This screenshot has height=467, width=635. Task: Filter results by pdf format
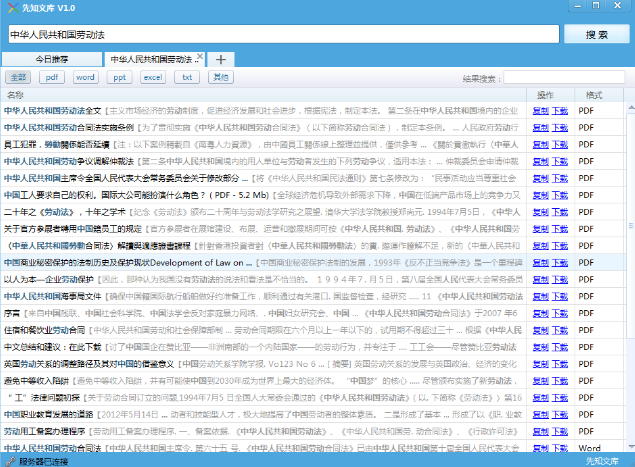tap(51, 77)
